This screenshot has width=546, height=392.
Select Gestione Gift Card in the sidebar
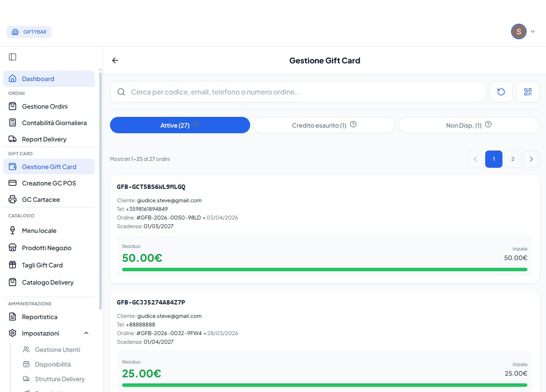pyautogui.click(x=49, y=167)
